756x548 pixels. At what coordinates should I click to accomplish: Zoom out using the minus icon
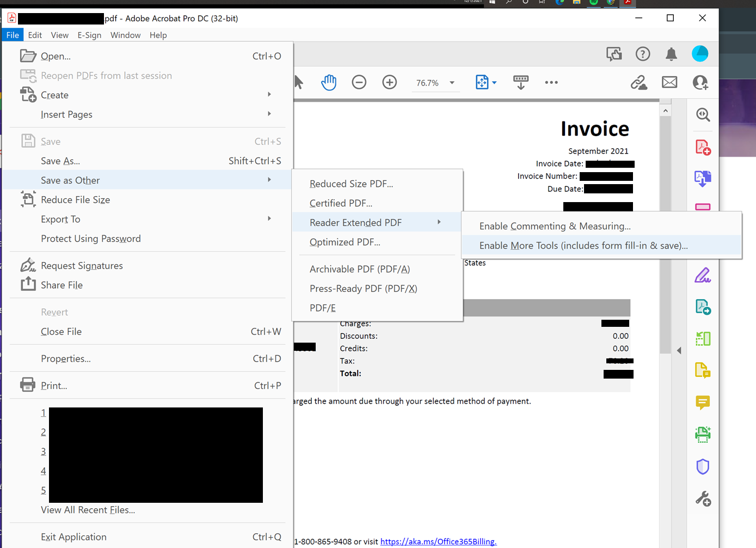359,82
